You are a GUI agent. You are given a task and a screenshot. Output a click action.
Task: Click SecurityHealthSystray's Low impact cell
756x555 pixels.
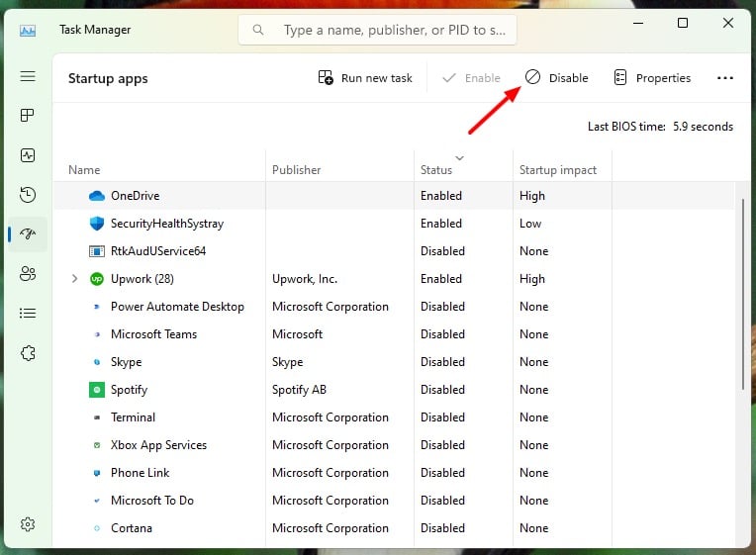529,224
